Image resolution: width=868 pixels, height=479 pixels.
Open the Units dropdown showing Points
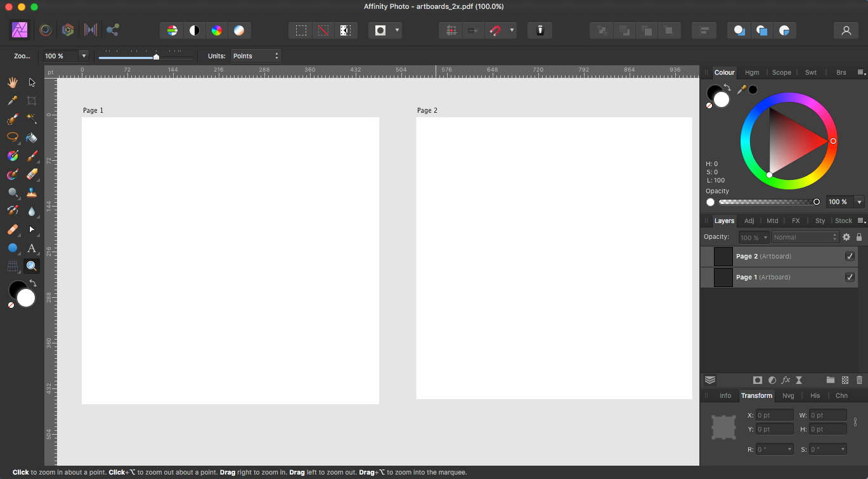click(x=256, y=56)
